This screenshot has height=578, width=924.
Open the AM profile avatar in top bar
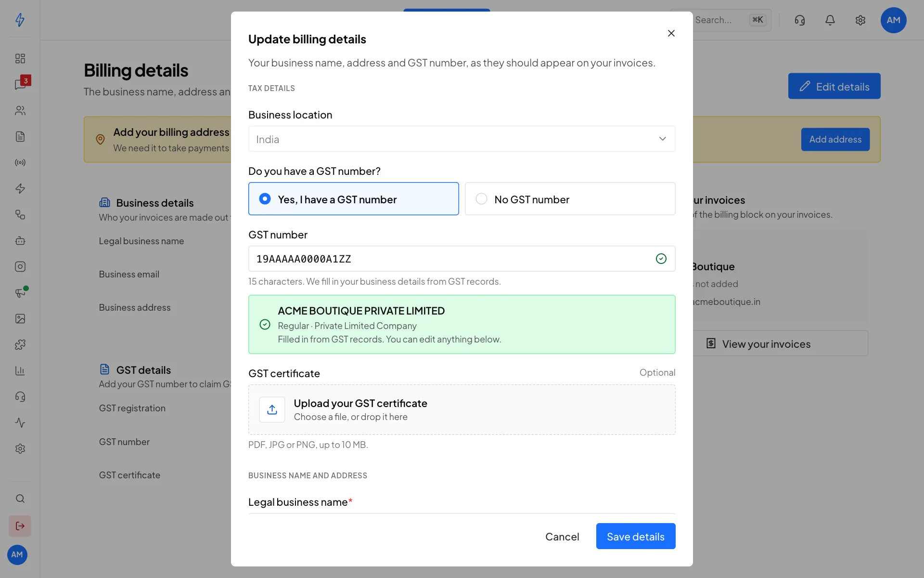[x=894, y=20]
